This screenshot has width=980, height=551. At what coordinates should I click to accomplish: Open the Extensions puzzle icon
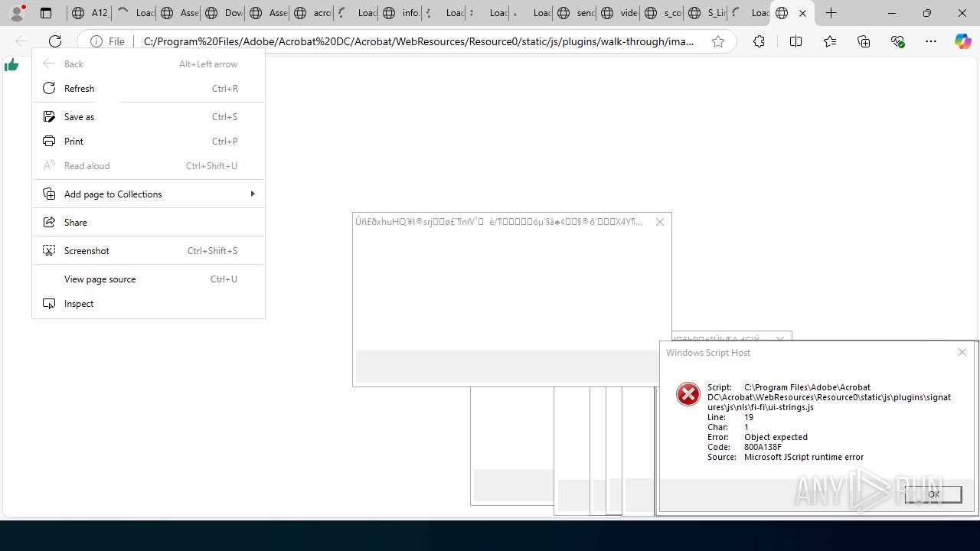point(759,41)
